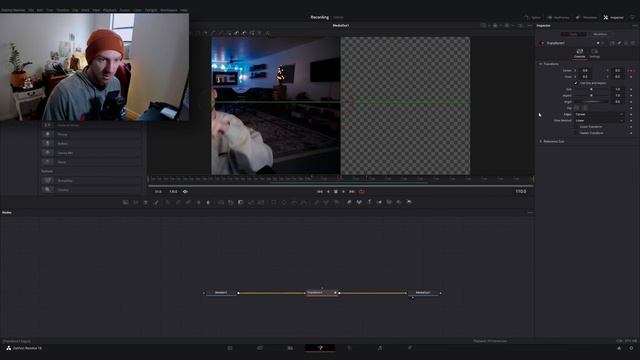Open the Playback menu
The width and height of the screenshot is (640, 360).
click(109, 10)
